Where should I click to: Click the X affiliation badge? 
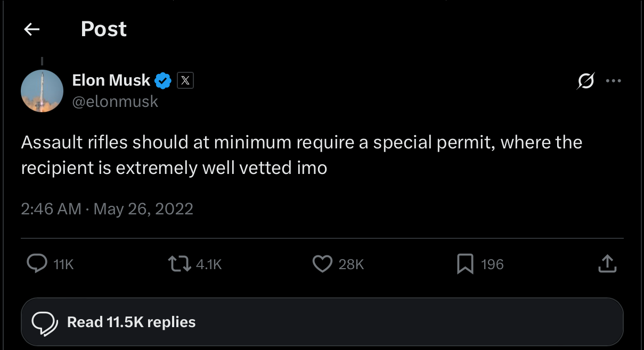pyautogui.click(x=185, y=81)
